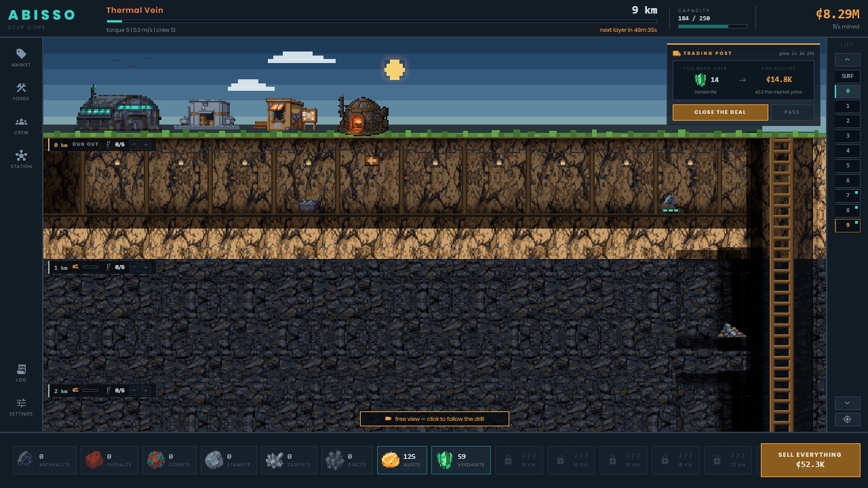Screen dimensions: 868x488
Task: Add a crew member to 1 km layer
Action: tap(146, 267)
